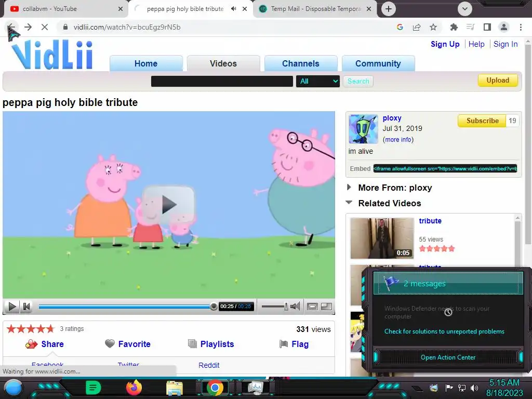Click the restart video icon in player
The height and width of the screenshot is (399, 532).
(x=26, y=307)
